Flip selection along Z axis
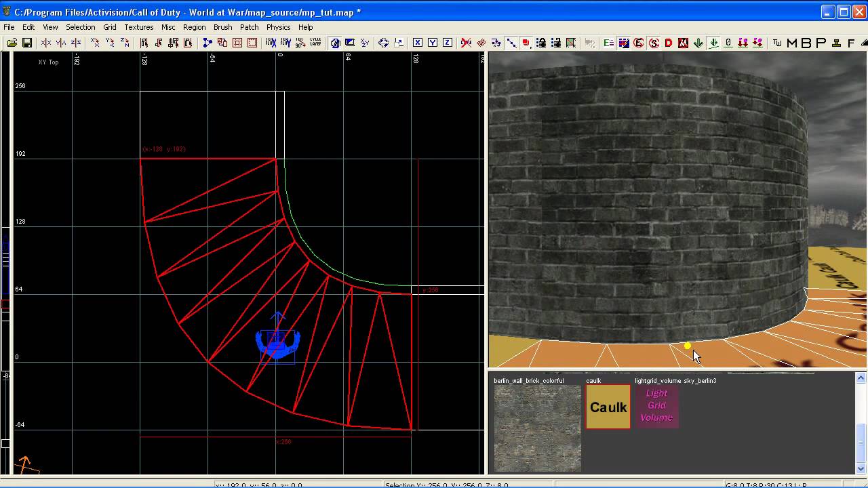The image size is (868, 488). (76, 43)
